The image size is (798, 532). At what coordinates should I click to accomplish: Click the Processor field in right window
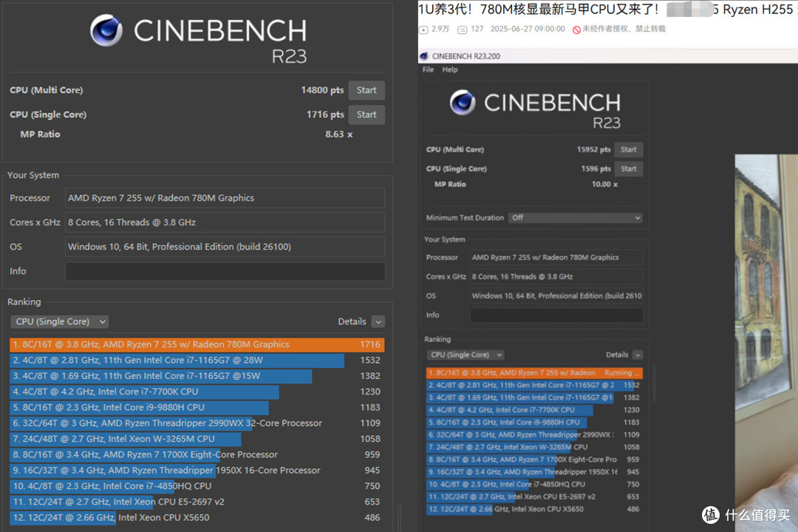pos(556,258)
